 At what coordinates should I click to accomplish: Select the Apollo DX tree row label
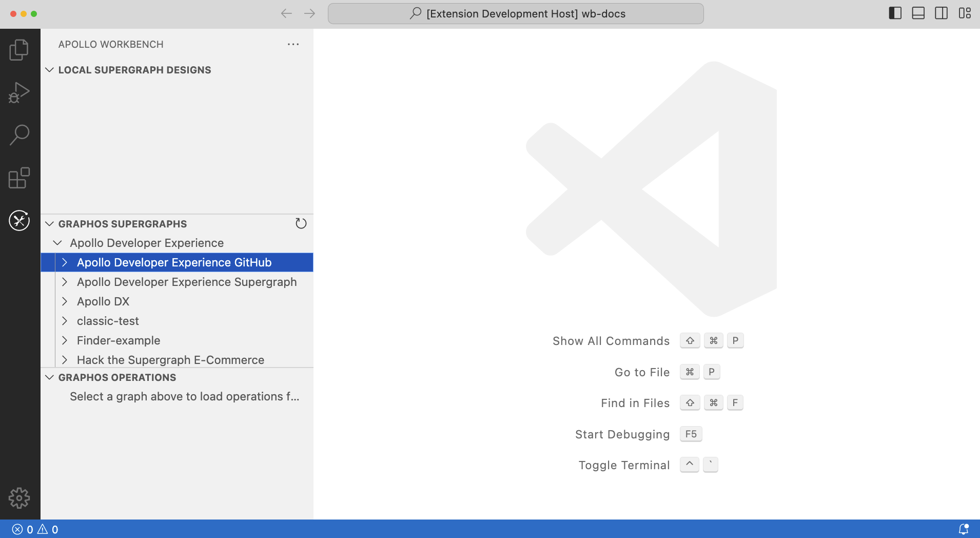tap(103, 301)
